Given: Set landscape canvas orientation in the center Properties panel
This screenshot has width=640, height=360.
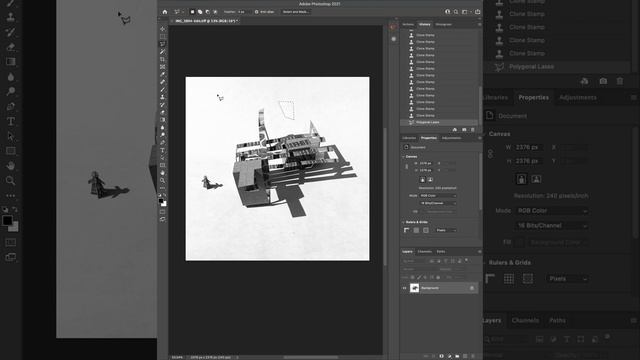Looking at the screenshot, I should click(x=430, y=180).
